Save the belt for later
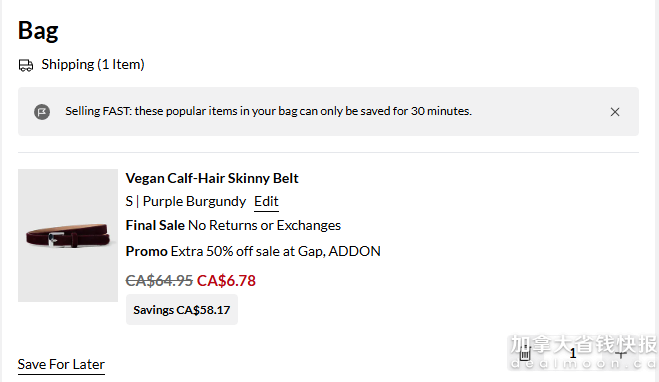 61,364
